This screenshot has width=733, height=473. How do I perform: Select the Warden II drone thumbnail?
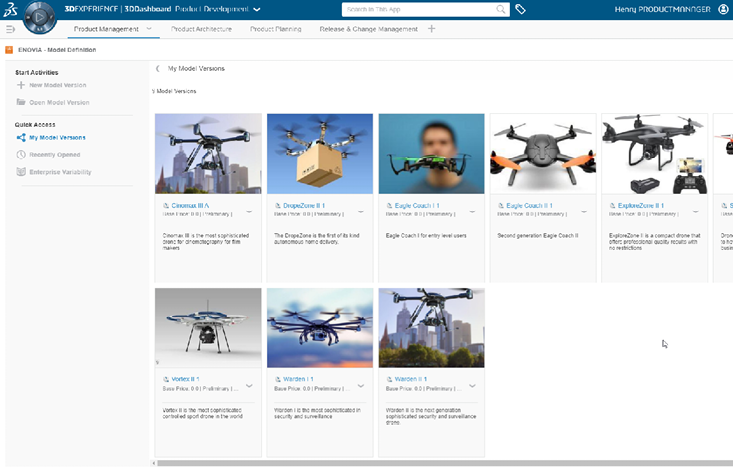(x=431, y=328)
